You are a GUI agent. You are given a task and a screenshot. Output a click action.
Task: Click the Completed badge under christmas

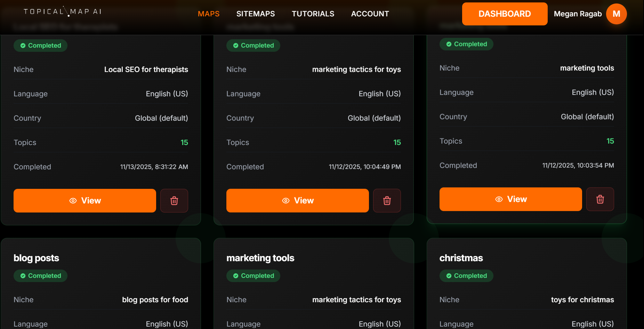(x=466, y=276)
